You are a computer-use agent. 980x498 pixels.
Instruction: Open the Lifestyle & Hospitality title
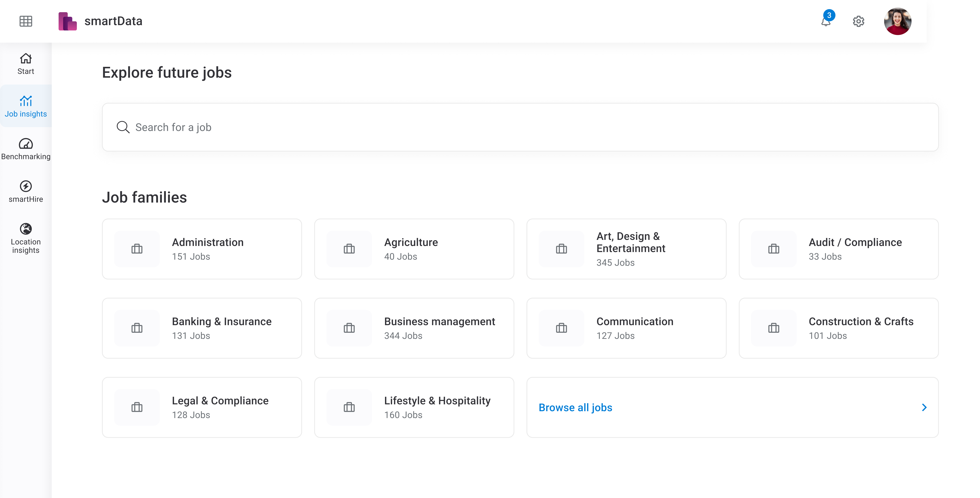coord(437,401)
